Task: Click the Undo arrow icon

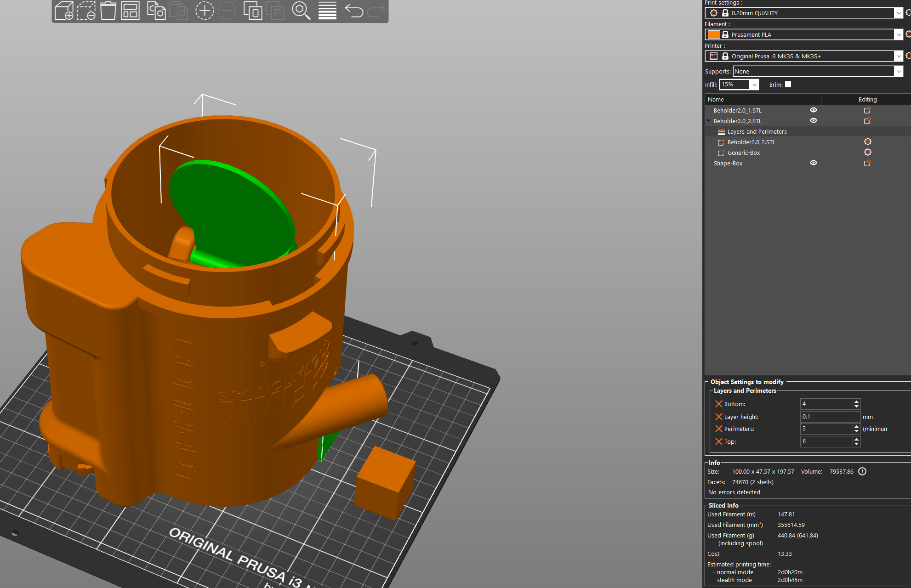Action: pos(353,10)
